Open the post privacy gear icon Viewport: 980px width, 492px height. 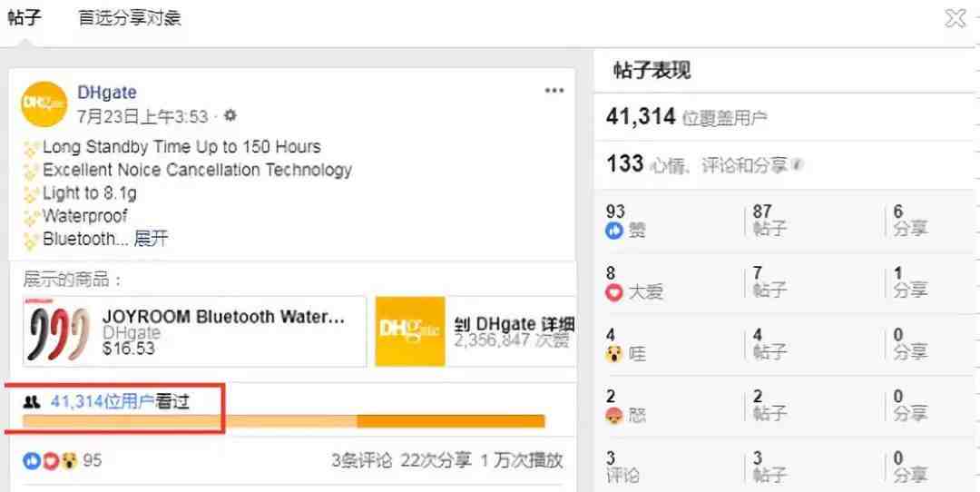click(x=230, y=116)
